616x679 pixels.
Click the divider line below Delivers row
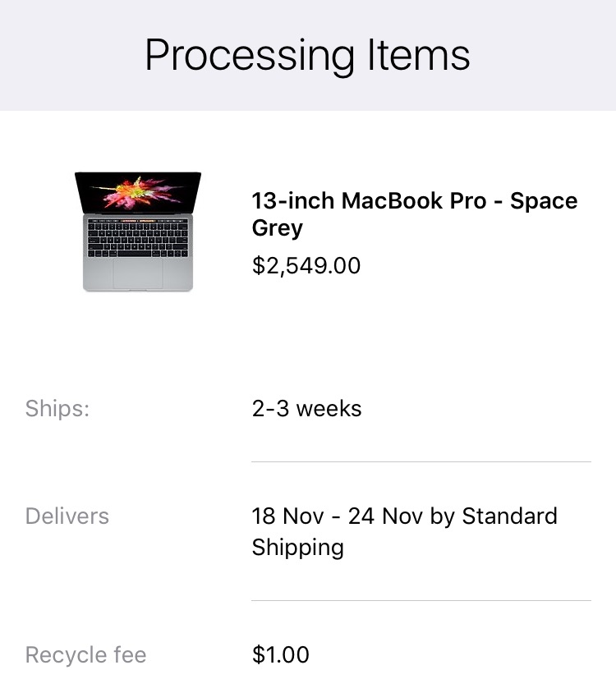point(421,600)
